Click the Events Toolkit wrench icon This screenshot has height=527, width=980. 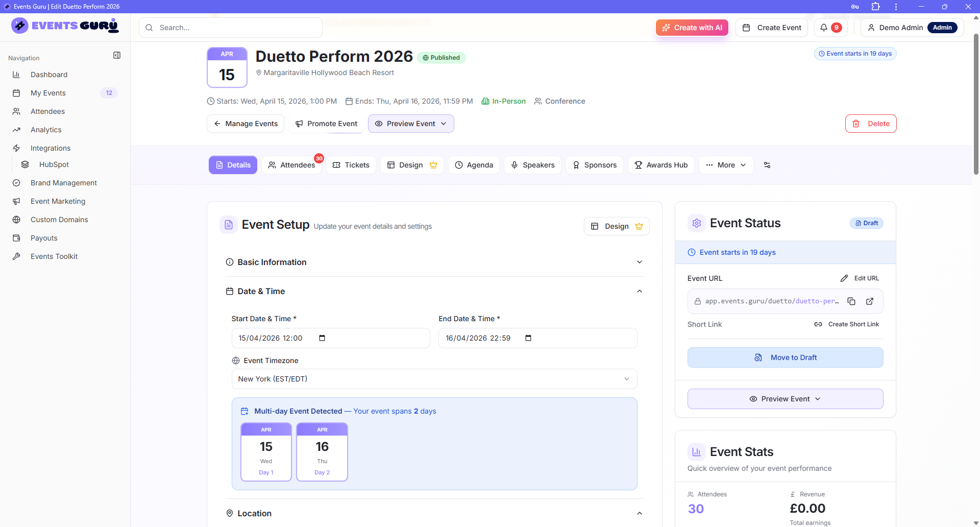point(16,256)
